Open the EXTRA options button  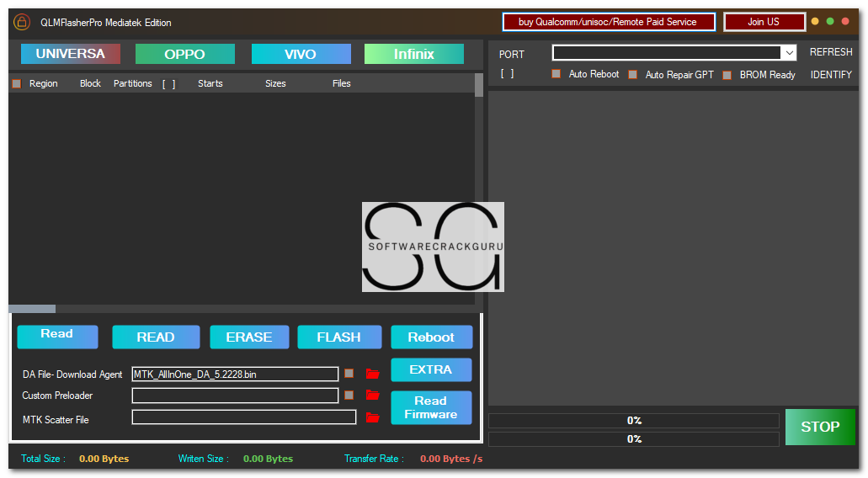[x=431, y=369]
